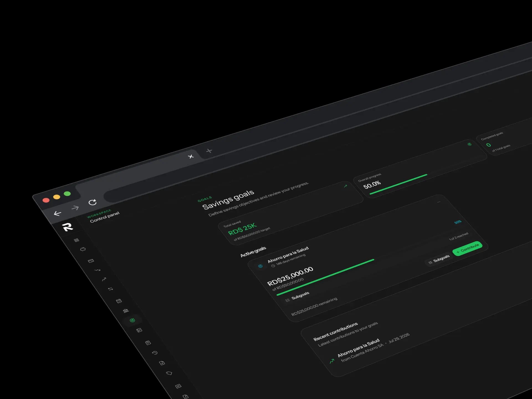The height and width of the screenshot is (399, 532).
Task: Open the history clock icon in the sidebar
Action: [x=155, y=353]
